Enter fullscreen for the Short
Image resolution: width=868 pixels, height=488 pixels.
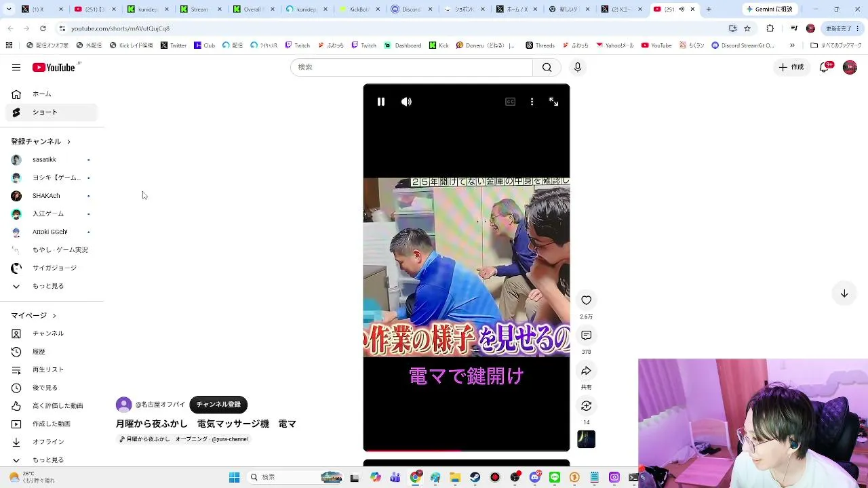554,102
